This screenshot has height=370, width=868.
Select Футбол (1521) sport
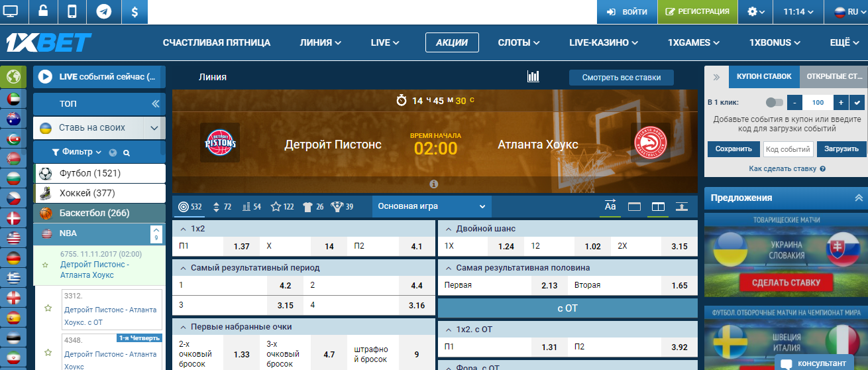(99, 173)
